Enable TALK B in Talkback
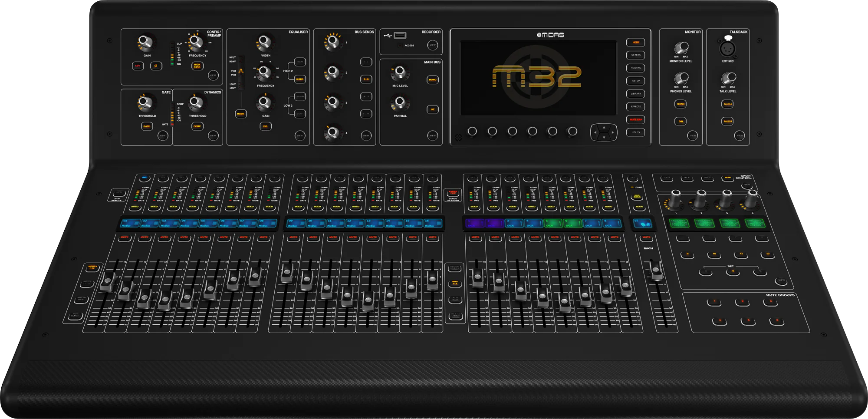 click(727, 121)
